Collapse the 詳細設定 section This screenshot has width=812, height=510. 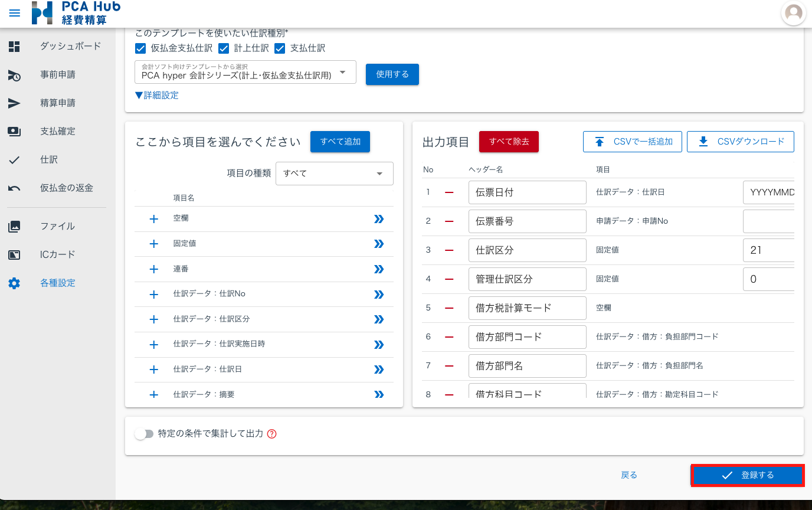click(157, 95)
